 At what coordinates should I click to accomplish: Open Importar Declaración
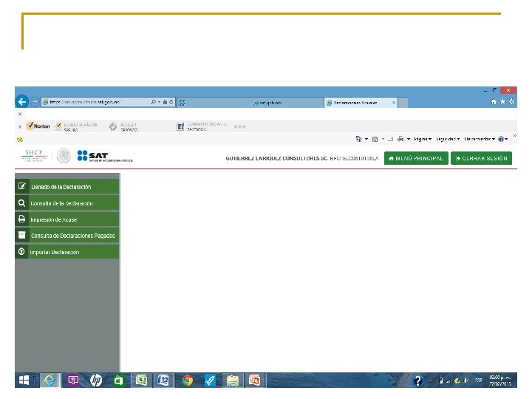tap(66, 252)
